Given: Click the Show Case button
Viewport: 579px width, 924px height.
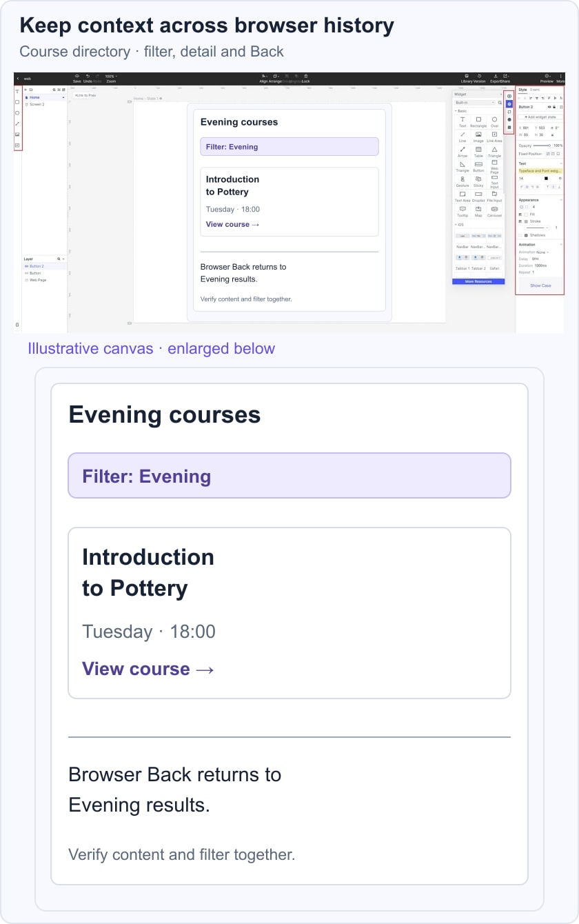Looking at the screenshot, I should (540, 285).
